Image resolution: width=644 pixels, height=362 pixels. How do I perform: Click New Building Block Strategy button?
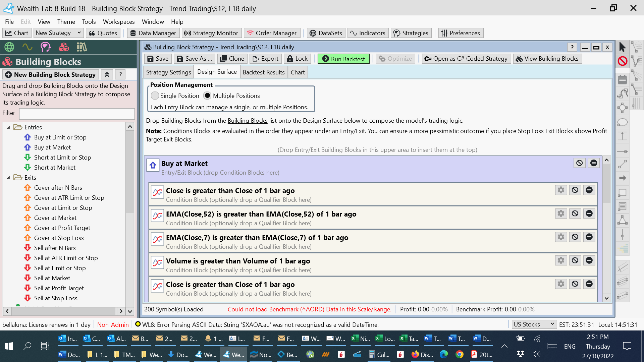pyautogui.click(x=51, y=74)
